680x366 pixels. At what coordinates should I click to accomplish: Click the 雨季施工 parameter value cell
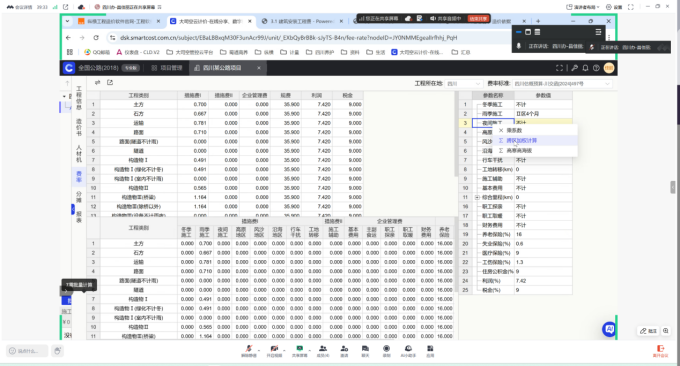[x=543, y=114]
